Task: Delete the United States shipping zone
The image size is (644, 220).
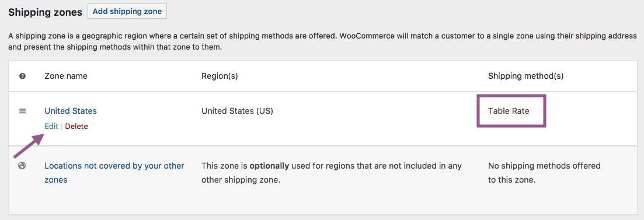Action: [76, 127]
